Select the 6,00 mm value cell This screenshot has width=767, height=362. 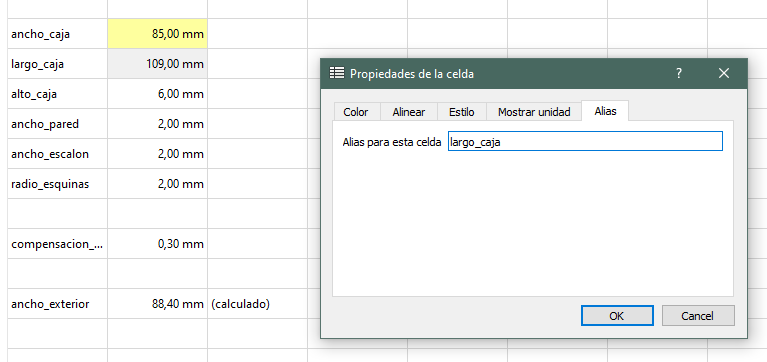pyautogui.click(x=158, y=94)
